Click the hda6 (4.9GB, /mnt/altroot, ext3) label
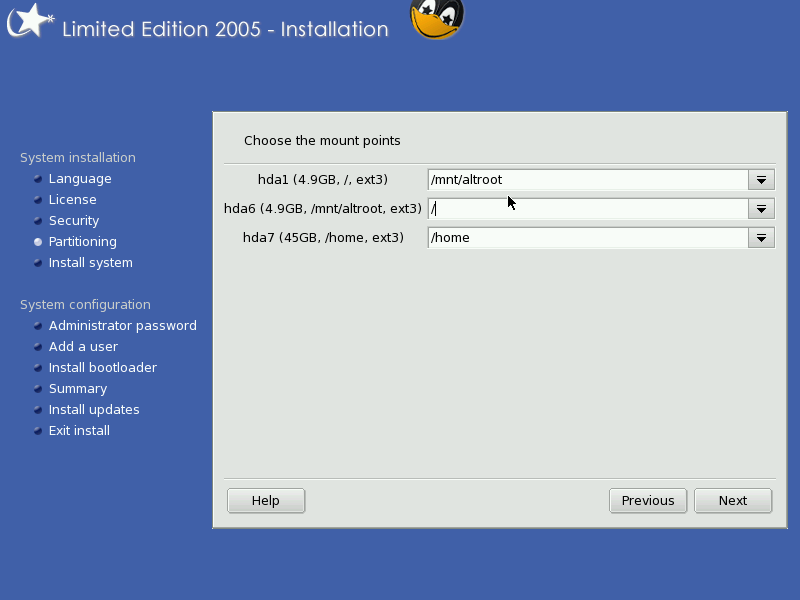 (x=323, y=209)
